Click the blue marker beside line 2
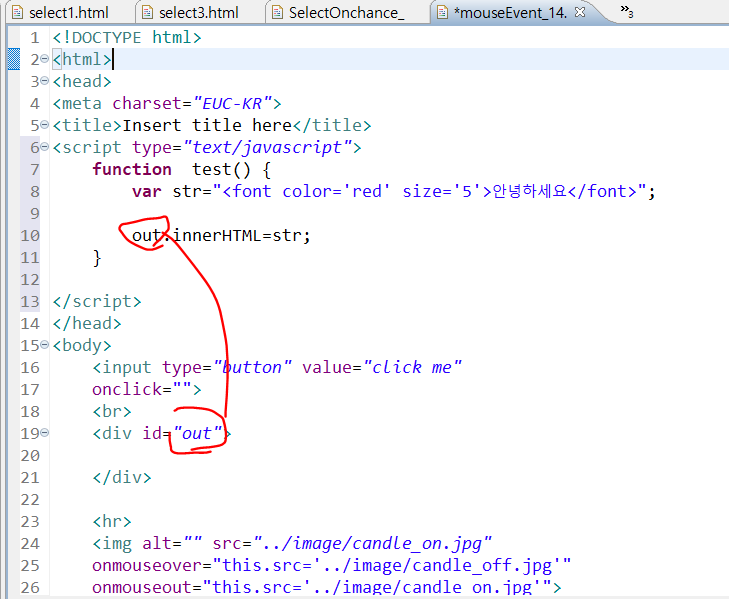This screenshot has width=729, height=599. [14, 59]
